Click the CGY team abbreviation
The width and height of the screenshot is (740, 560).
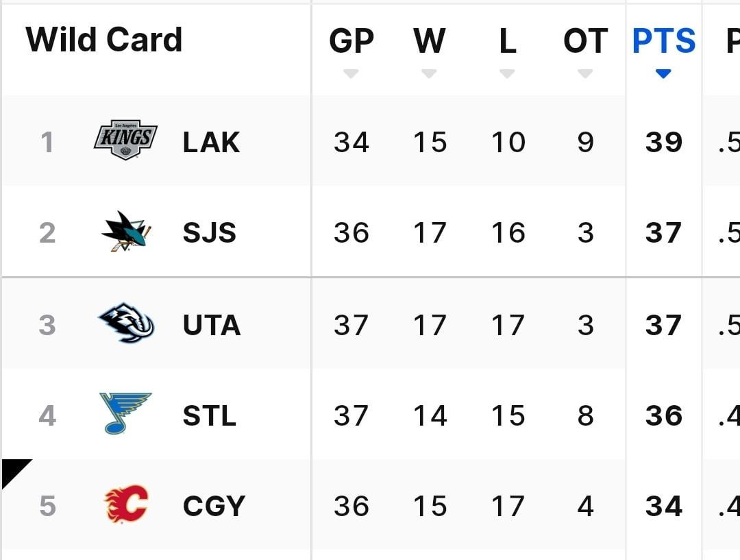point(212,507)
